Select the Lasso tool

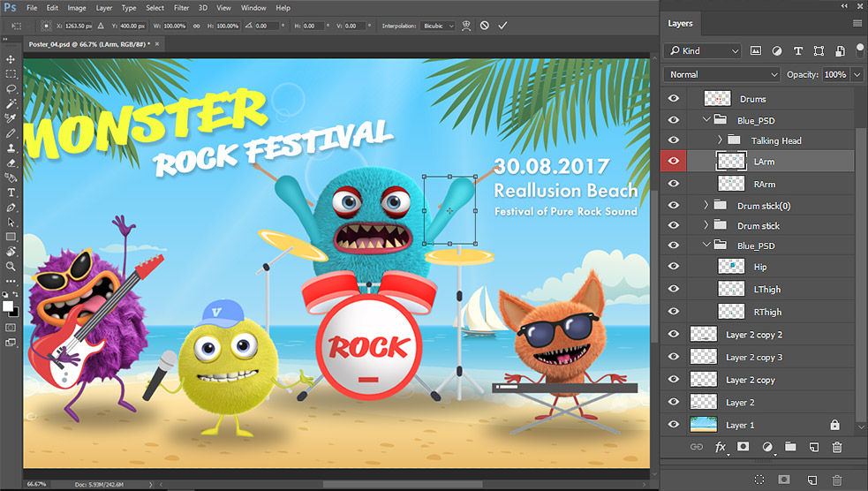point(11,88)
